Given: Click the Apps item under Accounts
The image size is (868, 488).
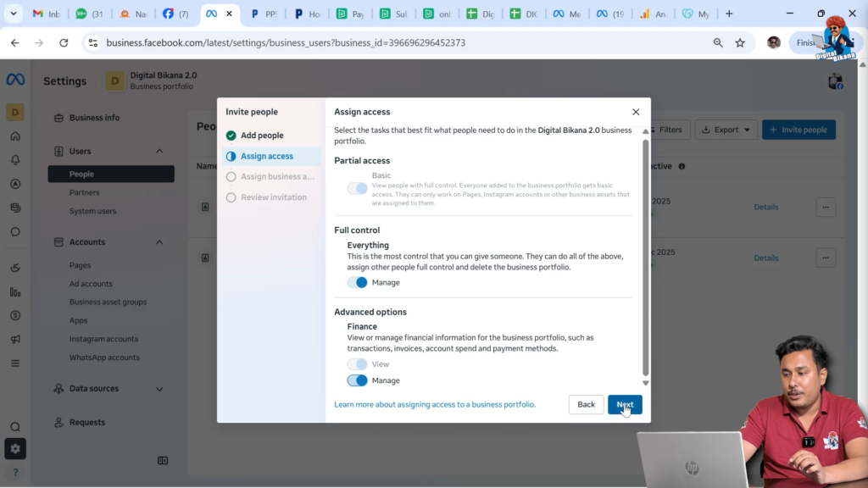Looking at the screenshot, I should coord(78,320).
